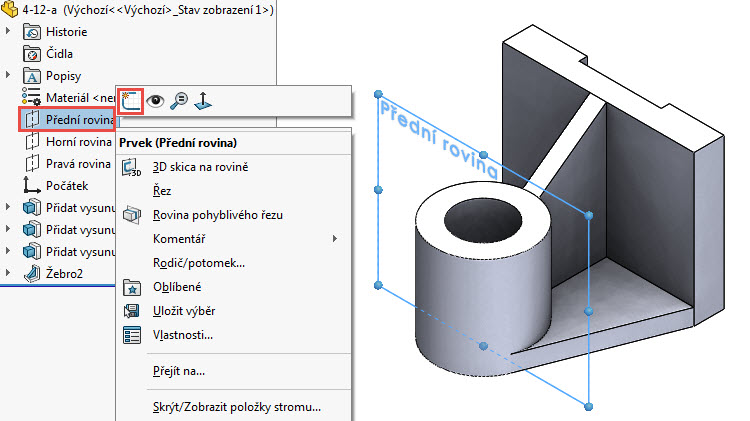The image size is (750, 421).
Task: Select 'Žebro2' label in feature tree
Action: coord(64,274)
